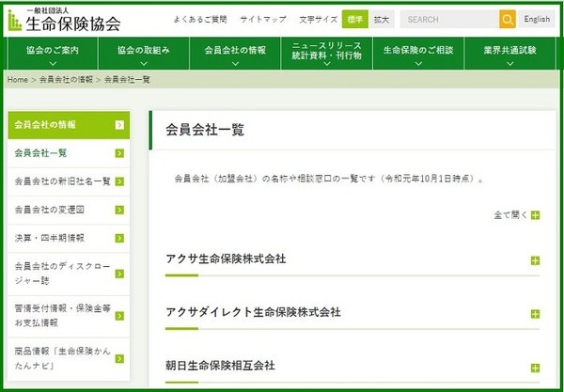Screen dimensions: 564x392
Task: Click white arrow icon on 会員会社の情報 header
Action: [119, 125]
